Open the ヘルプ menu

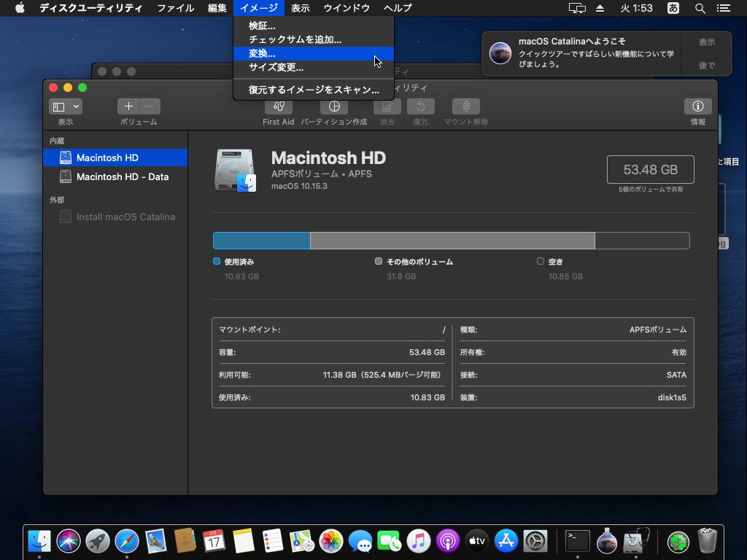pos(398,8)
